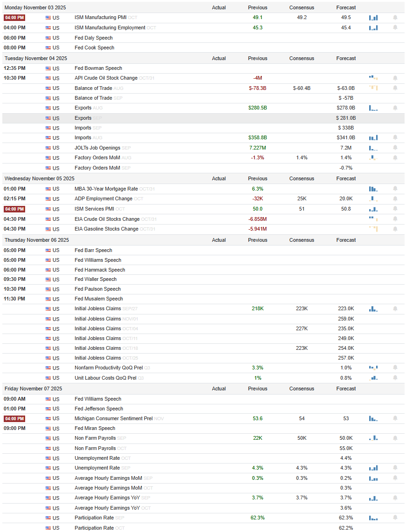This screenshot has width=405, height=532.
Task: Open the Exports SEP event in the highlighted row
Action: coord(88,118)
